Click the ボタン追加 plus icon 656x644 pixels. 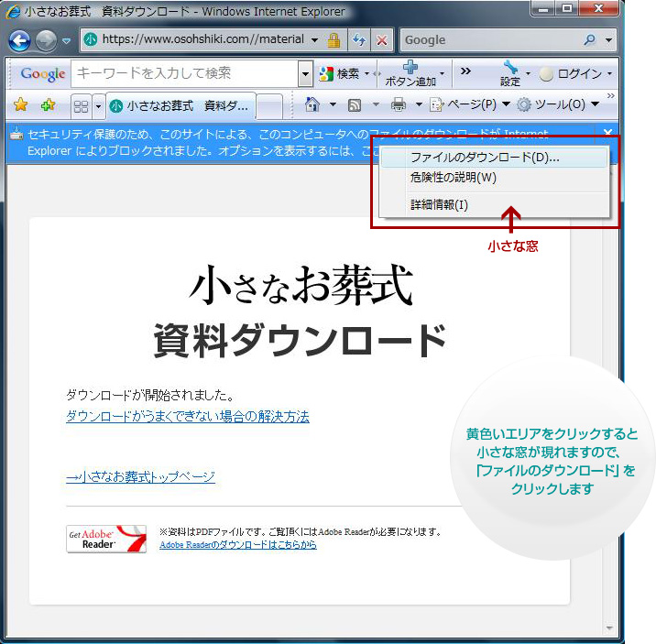point(410,67)
